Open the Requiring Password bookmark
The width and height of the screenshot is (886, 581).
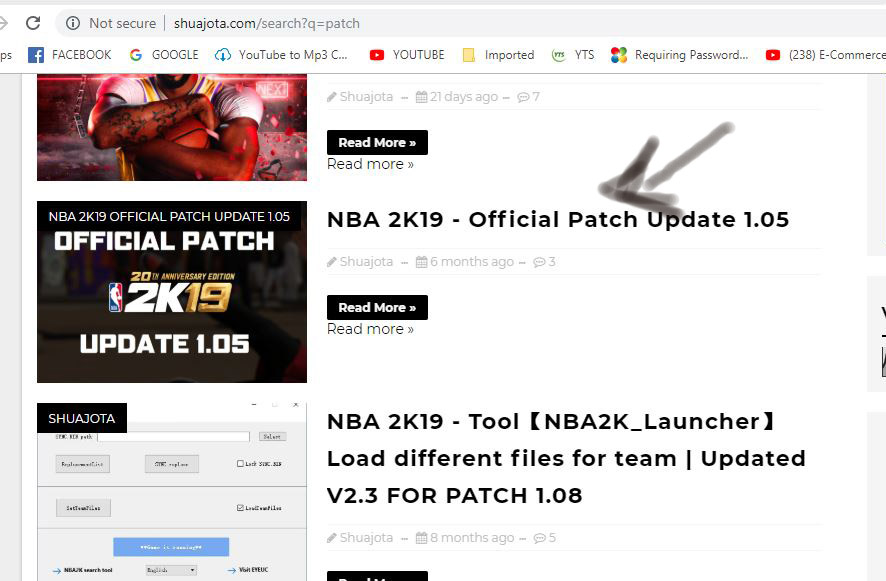coord(679,55)
